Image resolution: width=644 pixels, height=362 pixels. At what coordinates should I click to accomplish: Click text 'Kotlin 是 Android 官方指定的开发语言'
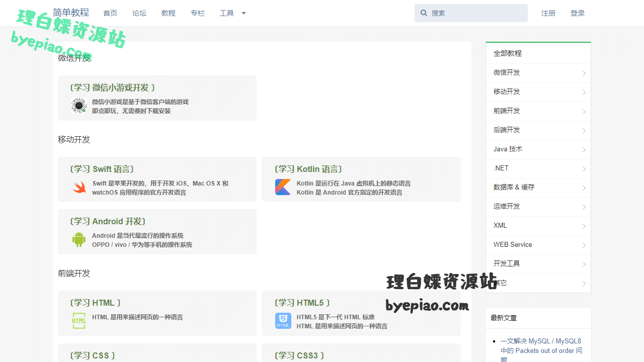349,193
